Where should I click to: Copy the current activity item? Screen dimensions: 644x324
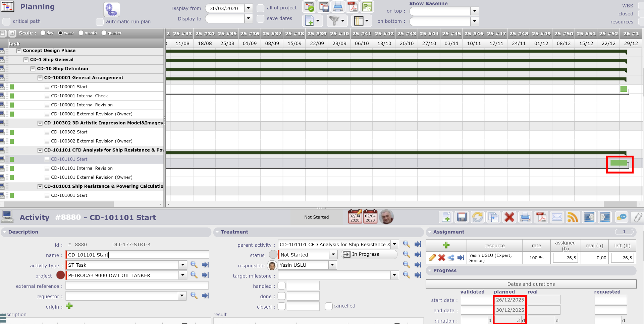pos(493,217)
